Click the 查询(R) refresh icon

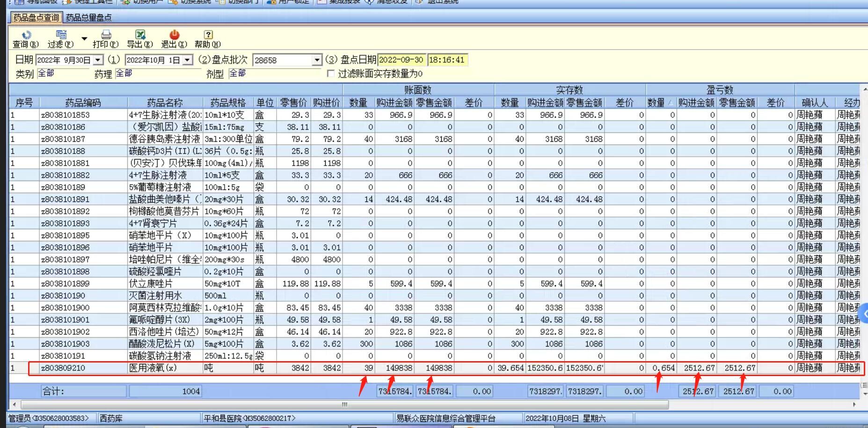(x=26, y=35)
